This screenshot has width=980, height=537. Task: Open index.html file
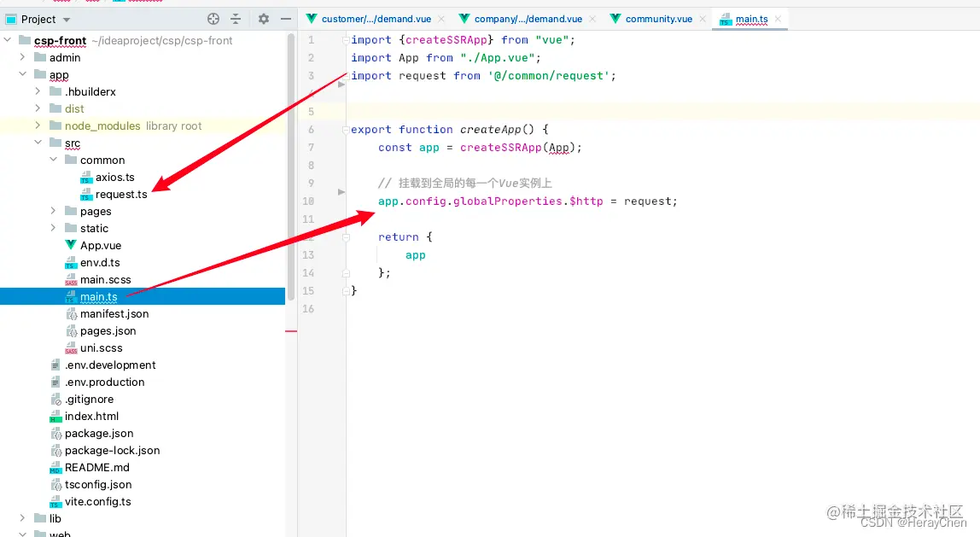coord(92,417)
